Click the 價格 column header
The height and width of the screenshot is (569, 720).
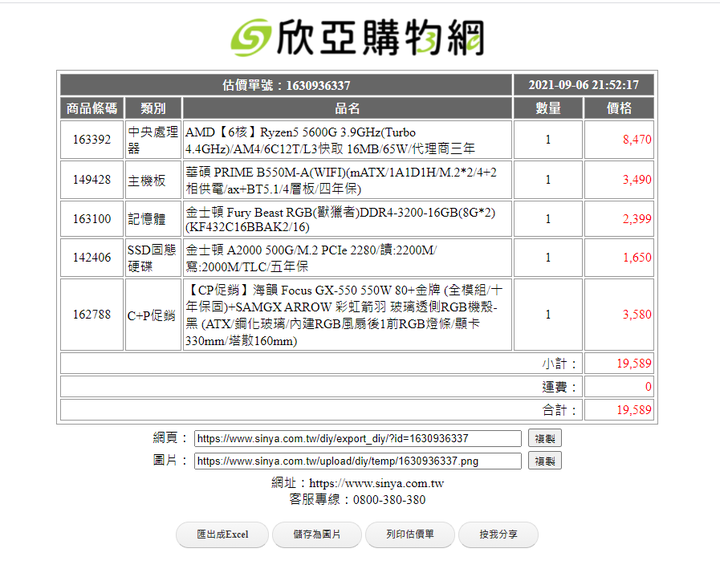tap(619, 108)
